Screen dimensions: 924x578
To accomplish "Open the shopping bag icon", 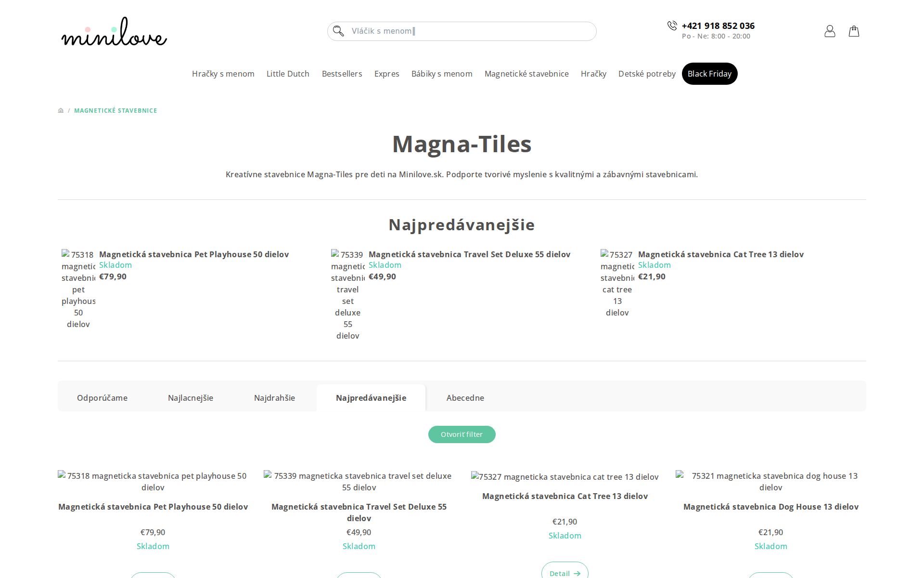I will 854,31.
